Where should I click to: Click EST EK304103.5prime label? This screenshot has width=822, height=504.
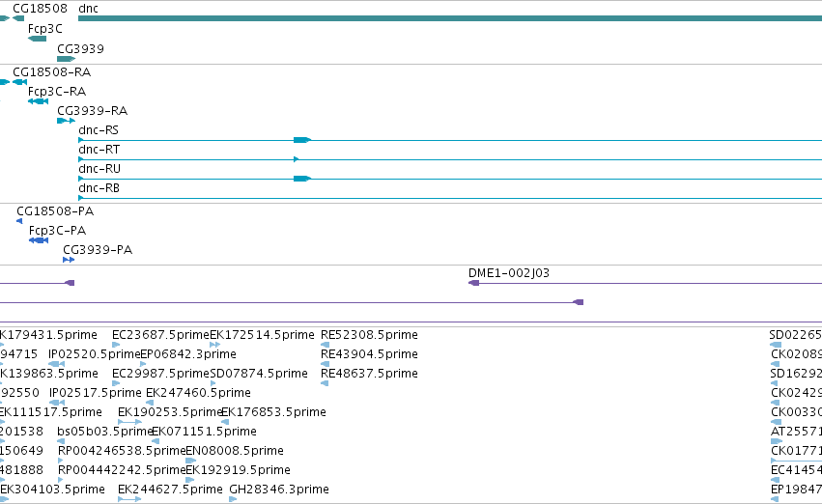point(52,490)
